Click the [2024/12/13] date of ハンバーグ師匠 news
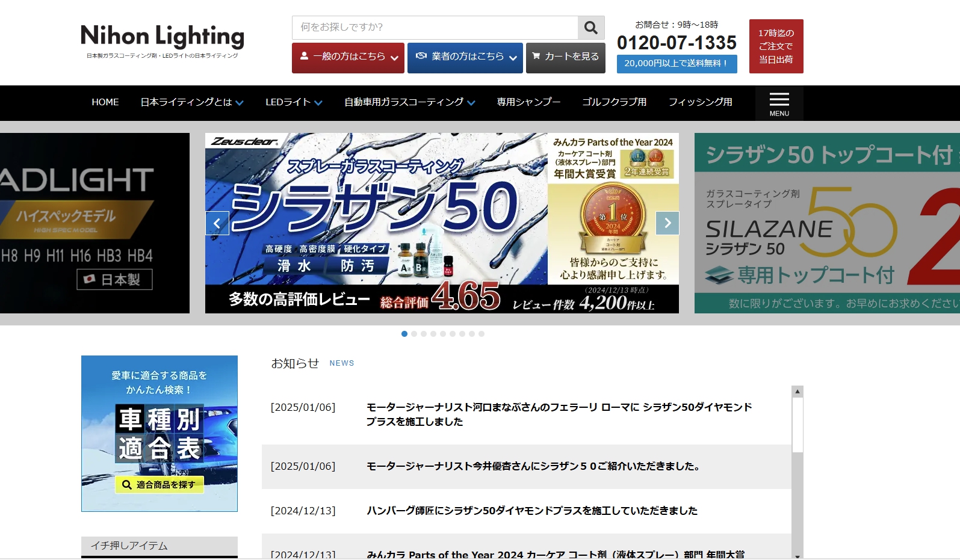 [303, 511]
